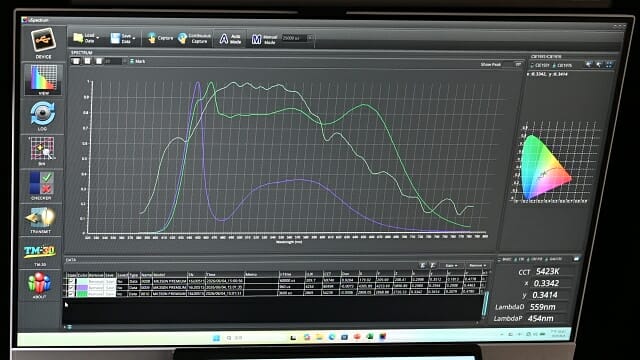Click the taskbar clock and date

coord(558,333)
